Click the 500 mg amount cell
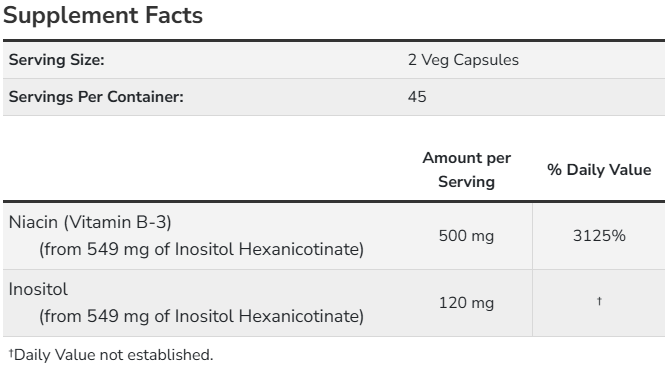The width and height of the screenshot is (665, 367). [466, 236]
